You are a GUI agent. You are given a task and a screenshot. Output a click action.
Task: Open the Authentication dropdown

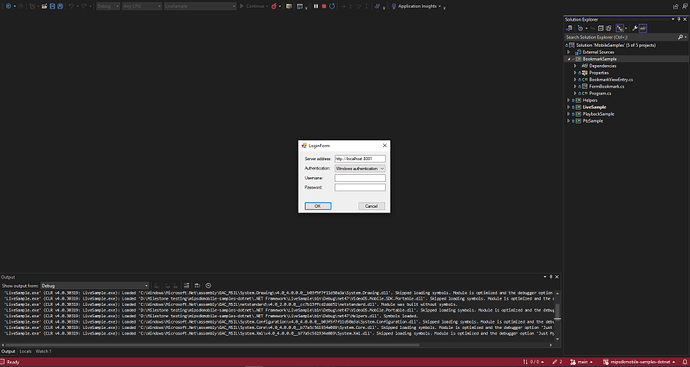[360, 169]
